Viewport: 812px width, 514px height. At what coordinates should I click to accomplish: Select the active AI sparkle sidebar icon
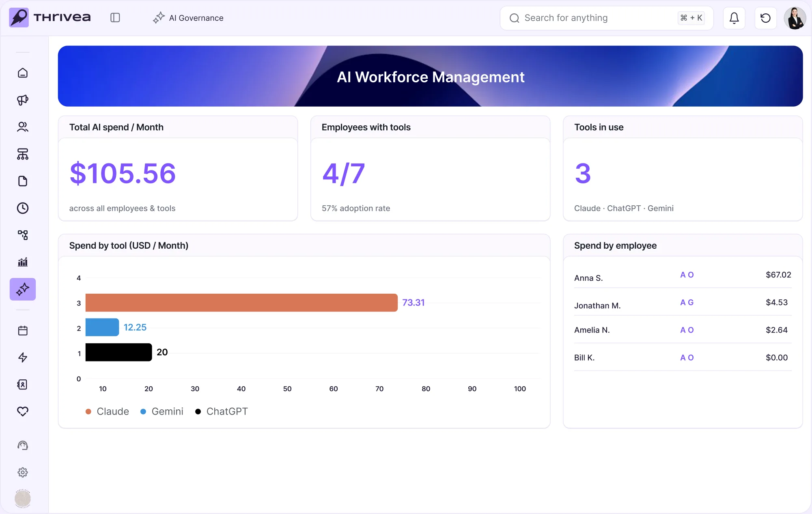coord(23,289)
